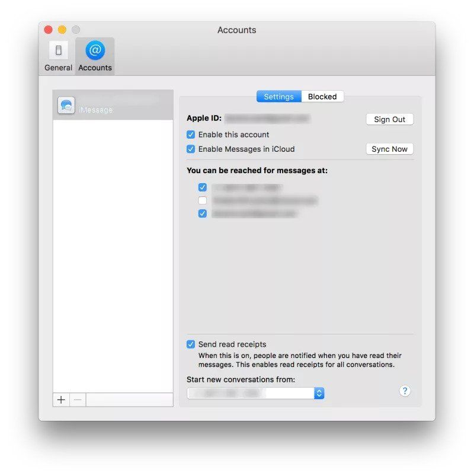The height and width of the screenshot is (476, 474).
Task: Turn off Send read receipts
Action: 191,344
